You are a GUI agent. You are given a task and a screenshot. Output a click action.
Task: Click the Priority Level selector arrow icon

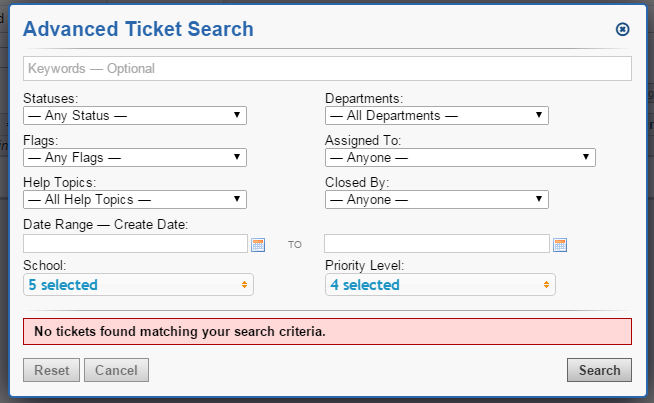click(546, 285)
